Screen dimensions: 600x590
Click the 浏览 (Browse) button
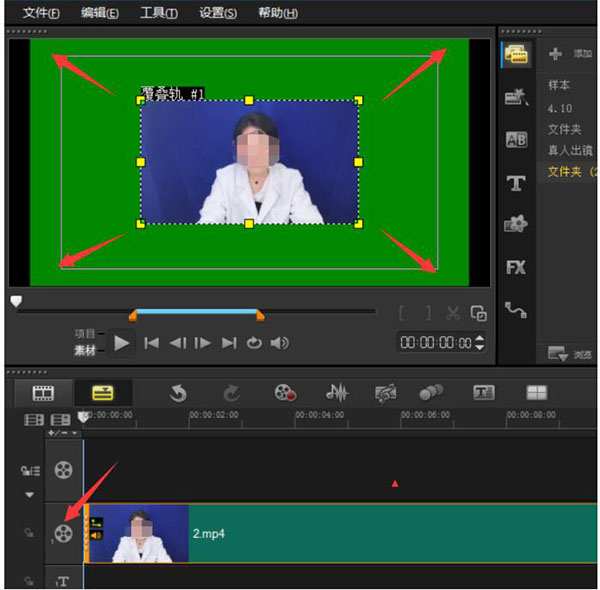click(x=568, y=353)
